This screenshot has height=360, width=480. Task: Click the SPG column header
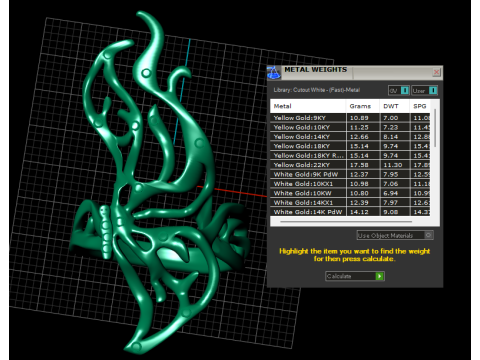point(420,106)
